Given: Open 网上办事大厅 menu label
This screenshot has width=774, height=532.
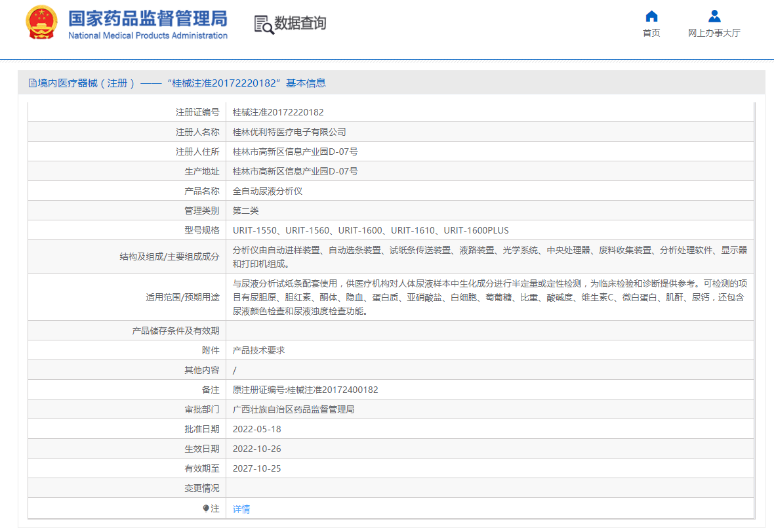Looking at the screenshot, I should point(714,33).
